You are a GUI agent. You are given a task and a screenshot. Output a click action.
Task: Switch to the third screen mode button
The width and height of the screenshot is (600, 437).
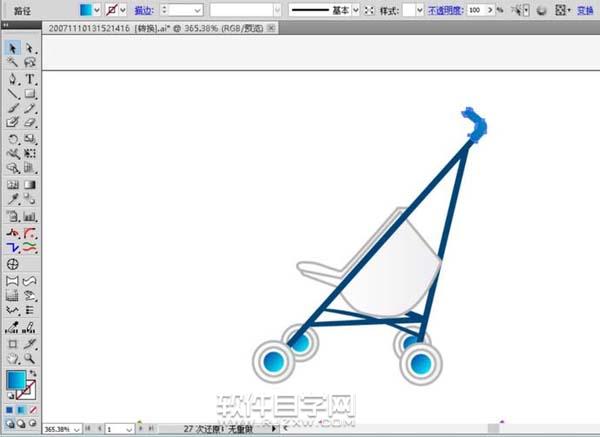[33, 424]
